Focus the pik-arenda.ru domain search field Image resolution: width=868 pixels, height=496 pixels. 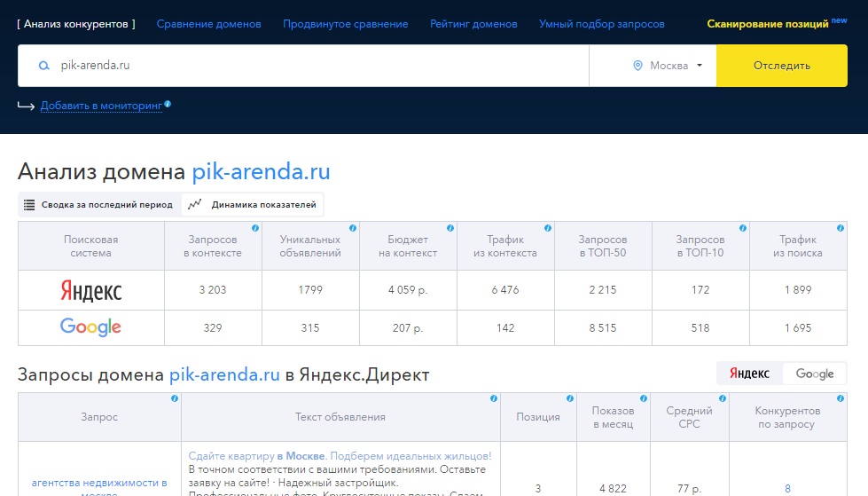click(303, 66)
